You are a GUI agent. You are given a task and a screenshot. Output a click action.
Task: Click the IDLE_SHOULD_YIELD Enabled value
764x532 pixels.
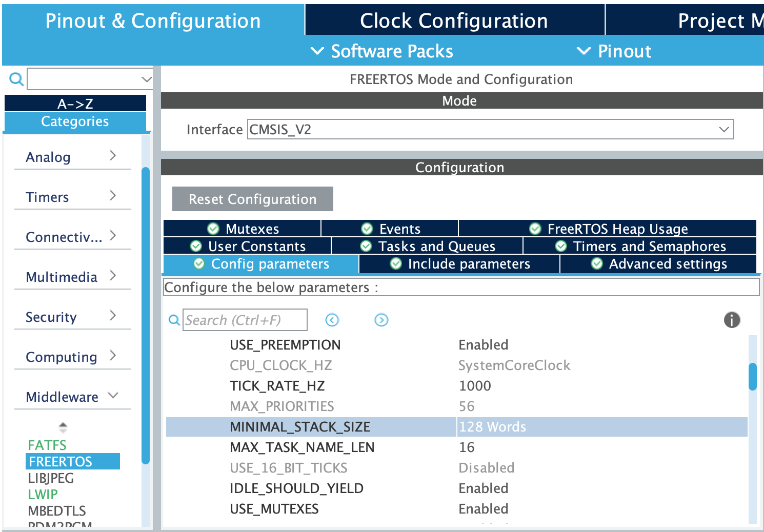tap(484, 488)
